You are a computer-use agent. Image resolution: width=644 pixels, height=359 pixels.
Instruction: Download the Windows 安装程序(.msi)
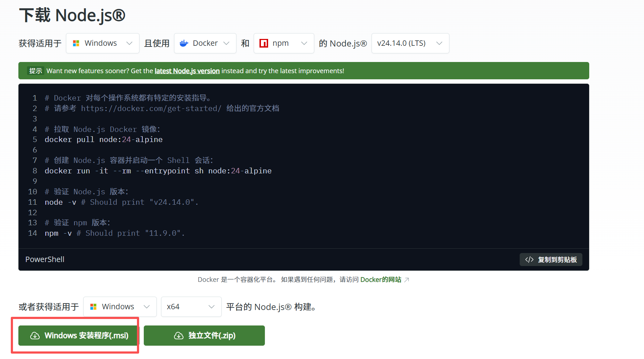pos(77,336)
